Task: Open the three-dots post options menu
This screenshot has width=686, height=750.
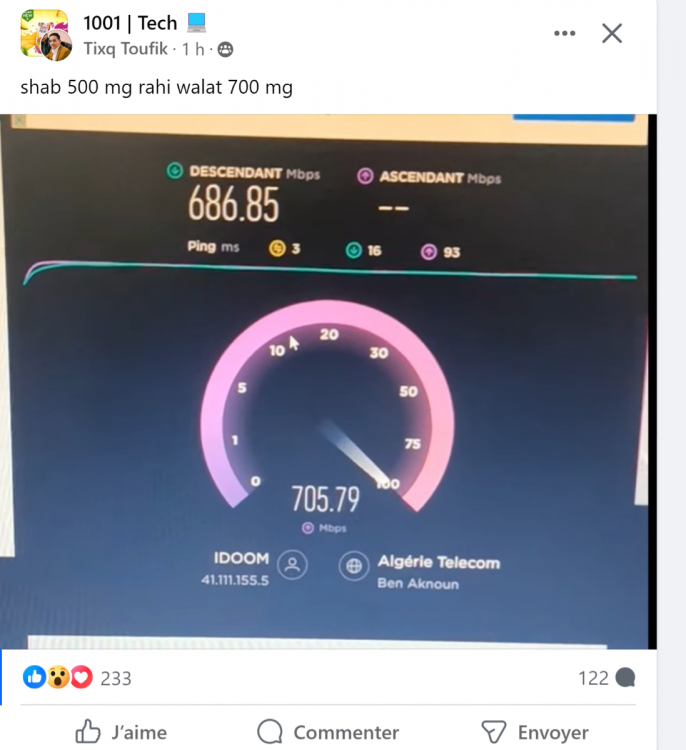Action: pos(564,33)
